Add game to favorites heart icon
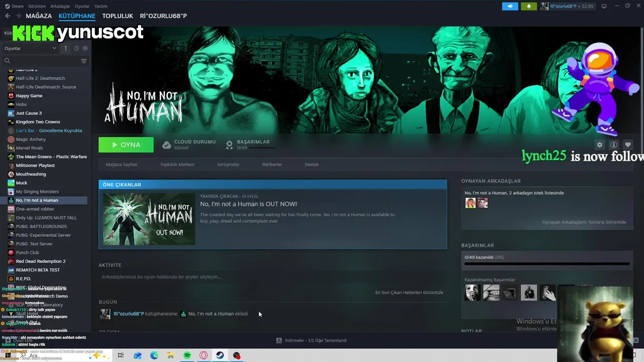Viewport: 644px width, 362px height. [x=627, y=145]
